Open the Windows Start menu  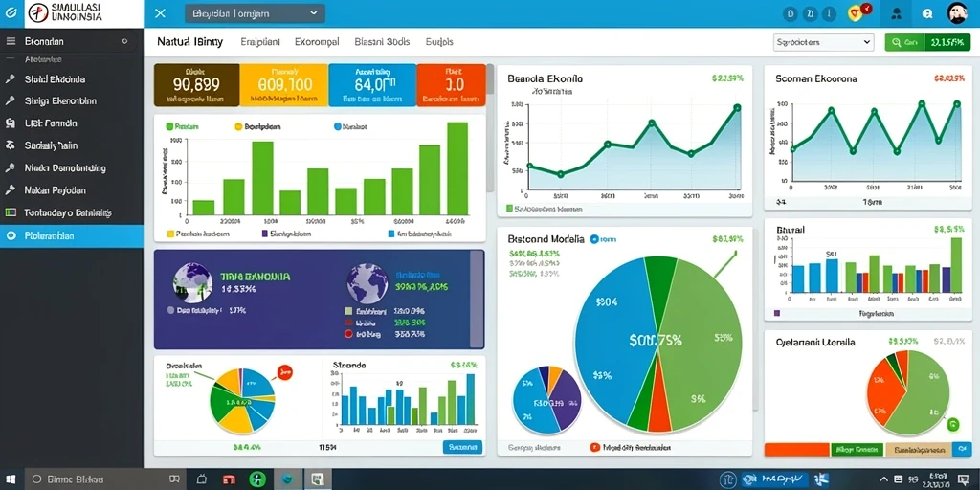coord(11,479)
